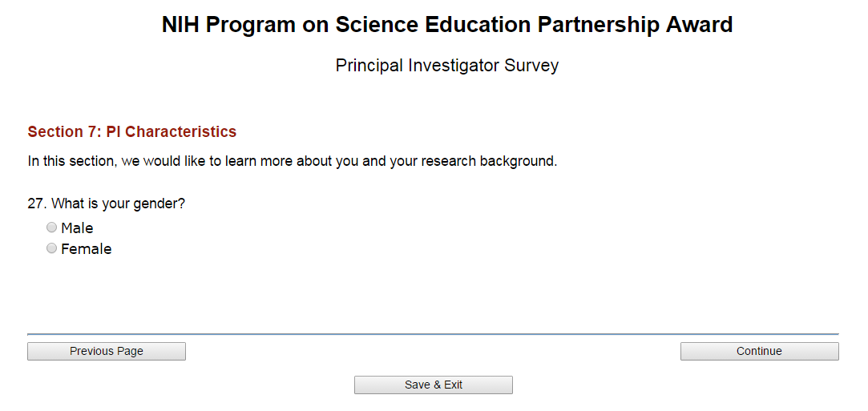Click the number '27.' before the question
The image size is (868, 411).
click(x=38, y=203)
